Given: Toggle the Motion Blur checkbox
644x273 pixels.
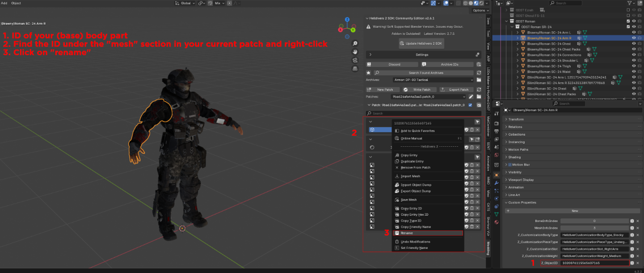Looking at the screenshot, I should [x=510, y=165].
